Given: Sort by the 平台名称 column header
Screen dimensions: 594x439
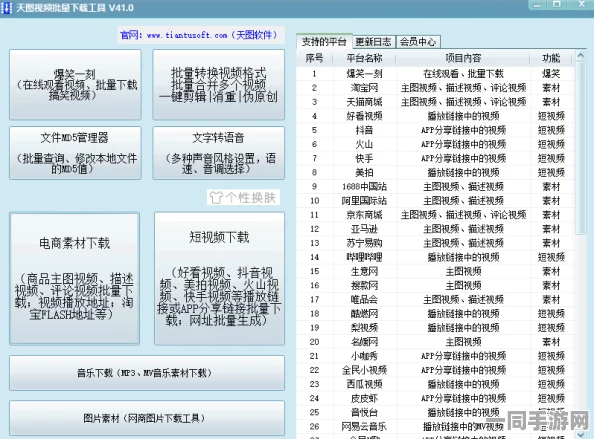Looking at the screenshot, I should click(364, 58).
